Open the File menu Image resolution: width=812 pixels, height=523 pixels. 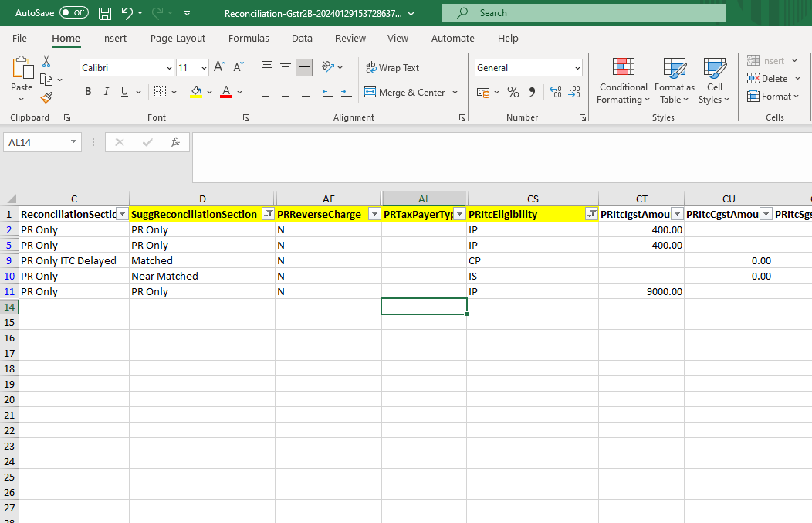click(19, 39)
